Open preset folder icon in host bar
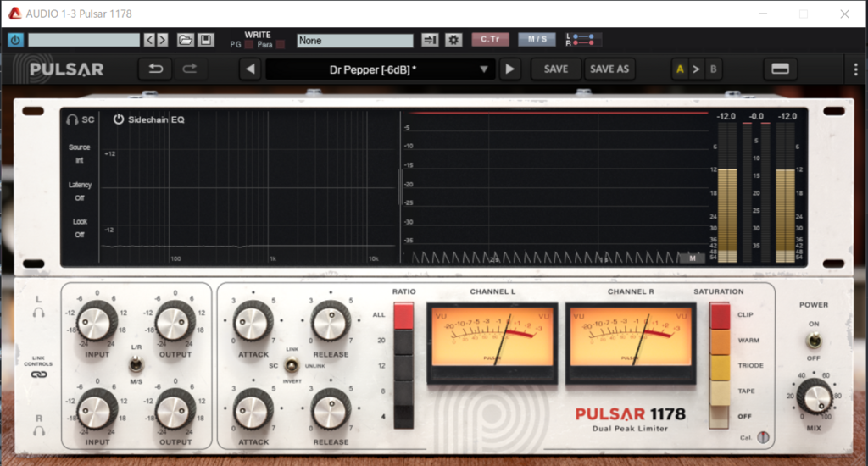 point(185,40)
